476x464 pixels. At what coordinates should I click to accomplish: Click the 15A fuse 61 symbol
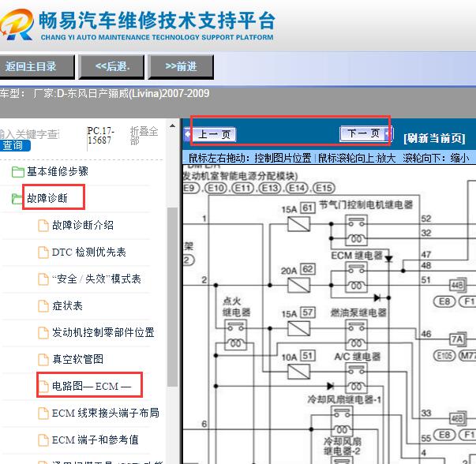coord(298,223)
